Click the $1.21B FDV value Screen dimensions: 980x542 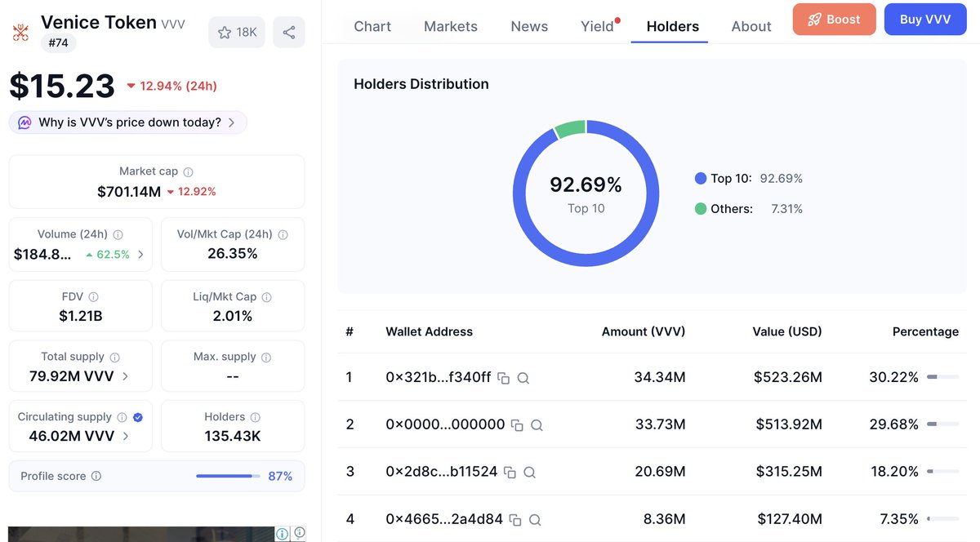click(x=80, y=316)
